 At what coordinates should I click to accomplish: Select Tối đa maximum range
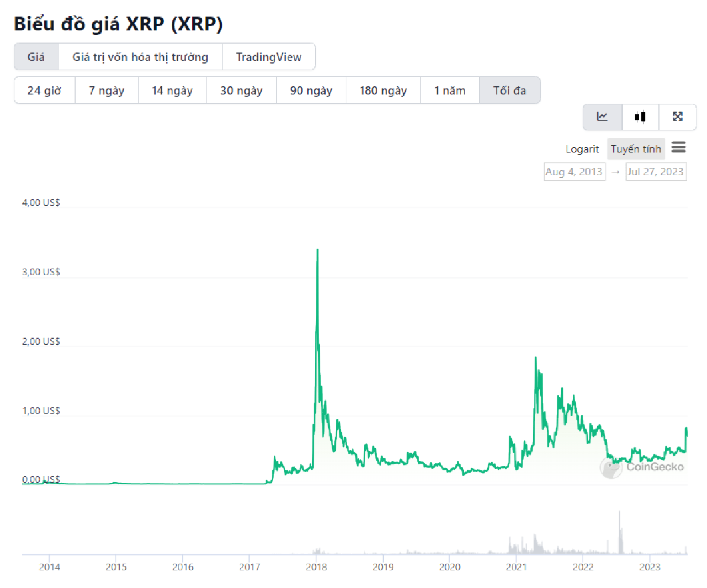coord(510,90)
